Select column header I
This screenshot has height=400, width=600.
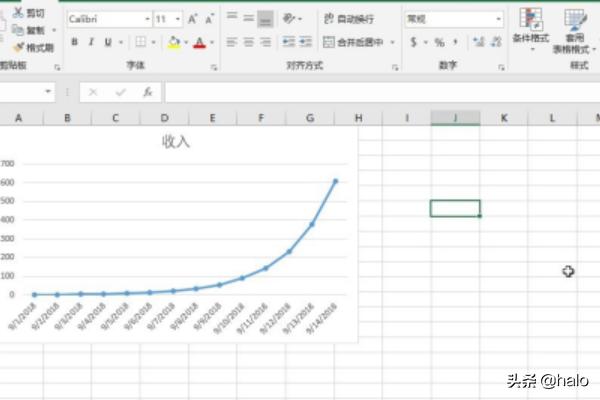click(407, 118)
